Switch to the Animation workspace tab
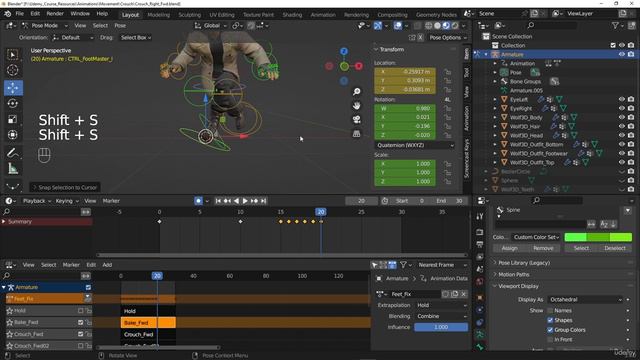The image size is (640, 360). coord(323,15)
